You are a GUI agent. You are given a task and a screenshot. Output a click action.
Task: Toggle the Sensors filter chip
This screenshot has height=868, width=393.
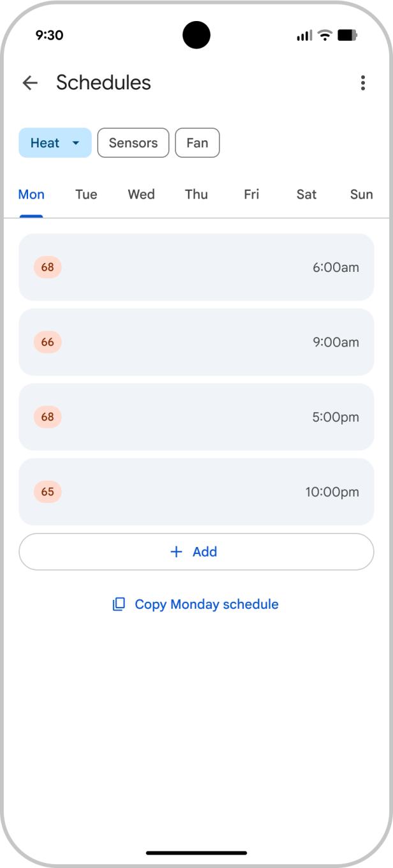133,142
